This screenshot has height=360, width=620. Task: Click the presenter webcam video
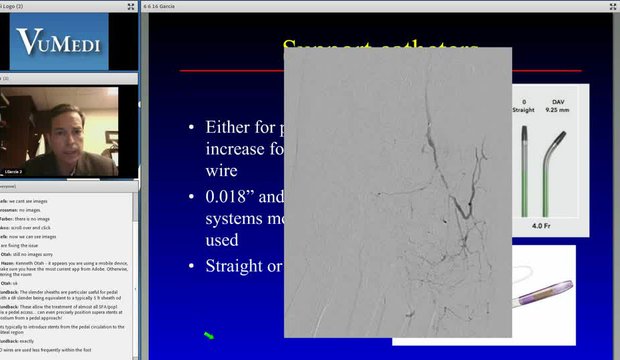tap(59, 132)
